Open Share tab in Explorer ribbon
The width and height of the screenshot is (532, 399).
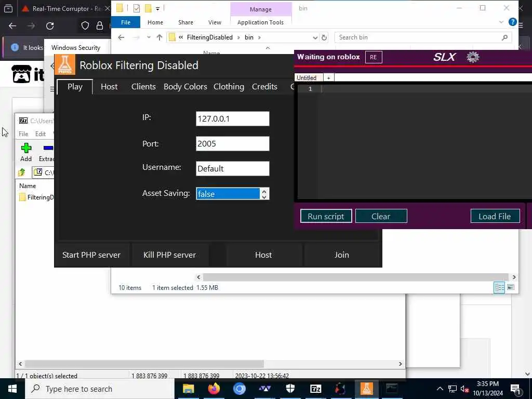coord(185,22)
